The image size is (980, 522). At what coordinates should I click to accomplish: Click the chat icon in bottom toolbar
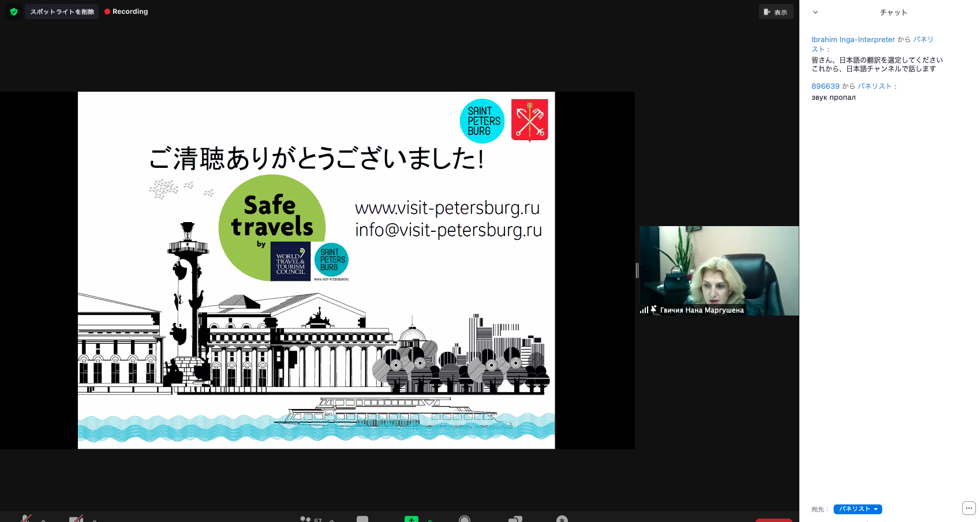(362, 519)
